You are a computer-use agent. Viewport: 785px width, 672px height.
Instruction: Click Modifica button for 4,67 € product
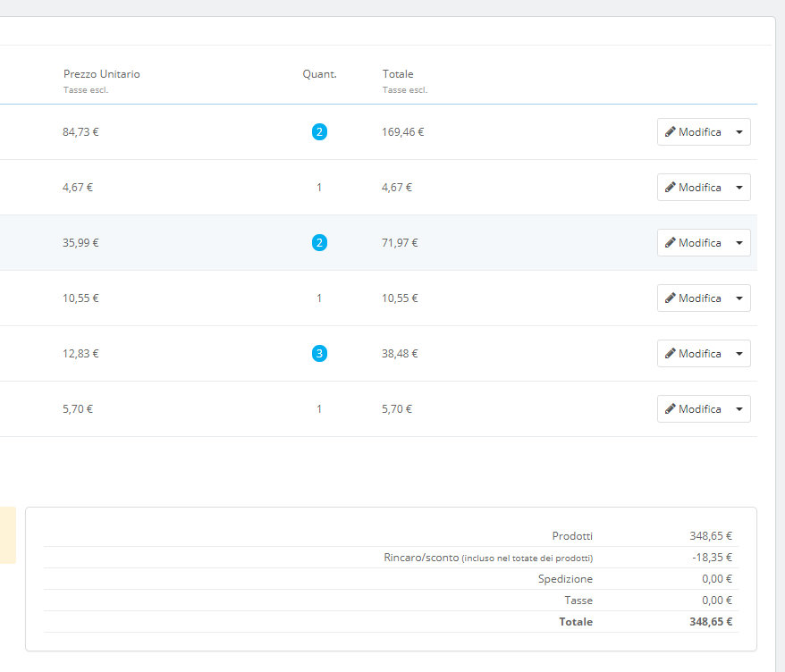(x=693, y=188)
